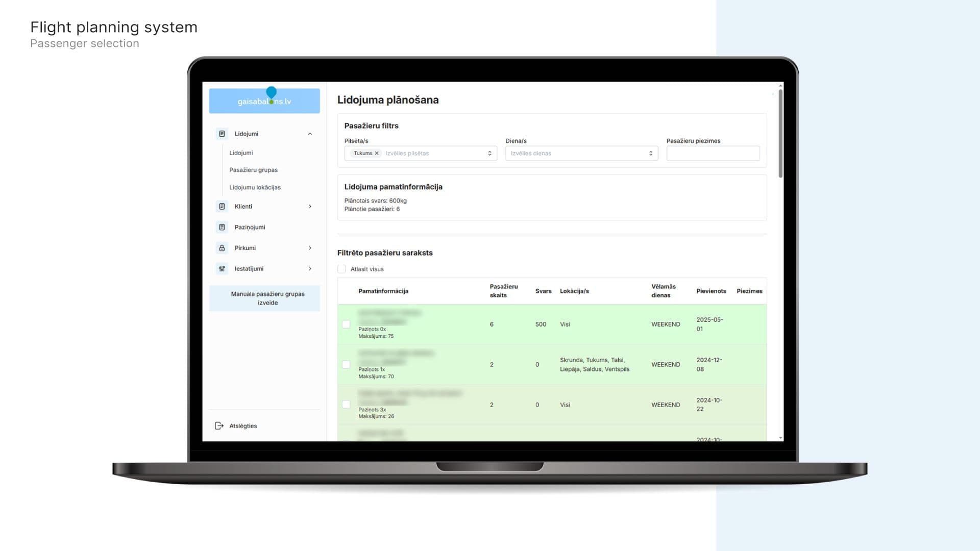Image resolution: width=980 pixels, height=551 pixels.
Task: Click the gaisabalons.lv logo
Action: [x=264, y=101]
